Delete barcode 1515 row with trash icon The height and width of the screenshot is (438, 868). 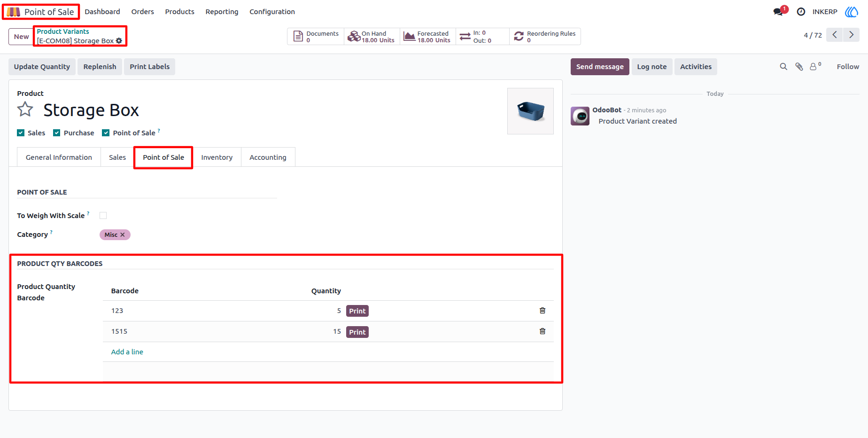pyautogui.click(x=542, y=331)
